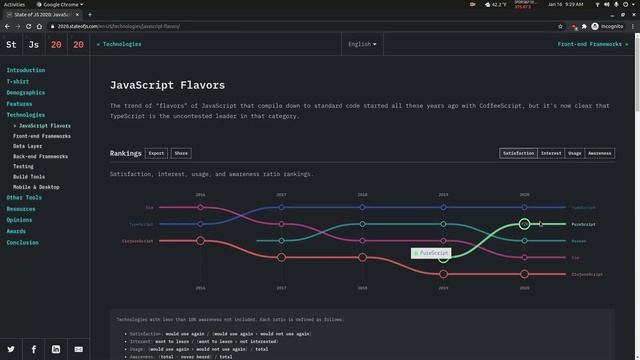
Task: Select Mobile & Desktop sidebar item
Action: tap(36, 187)
